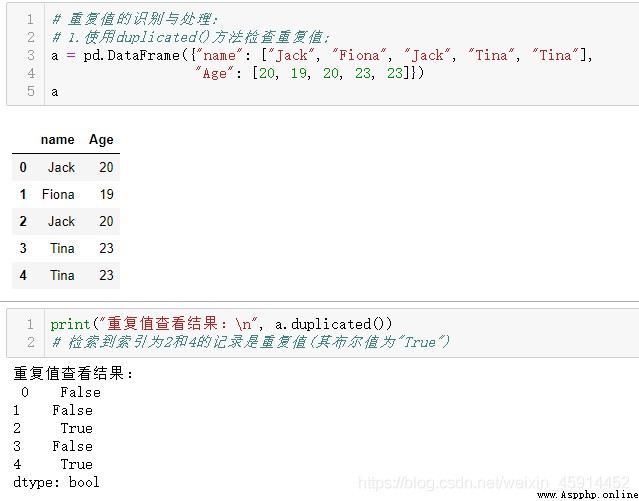
Task: Click the output heading "重复值查看结果:"
Action: [73, 373]
